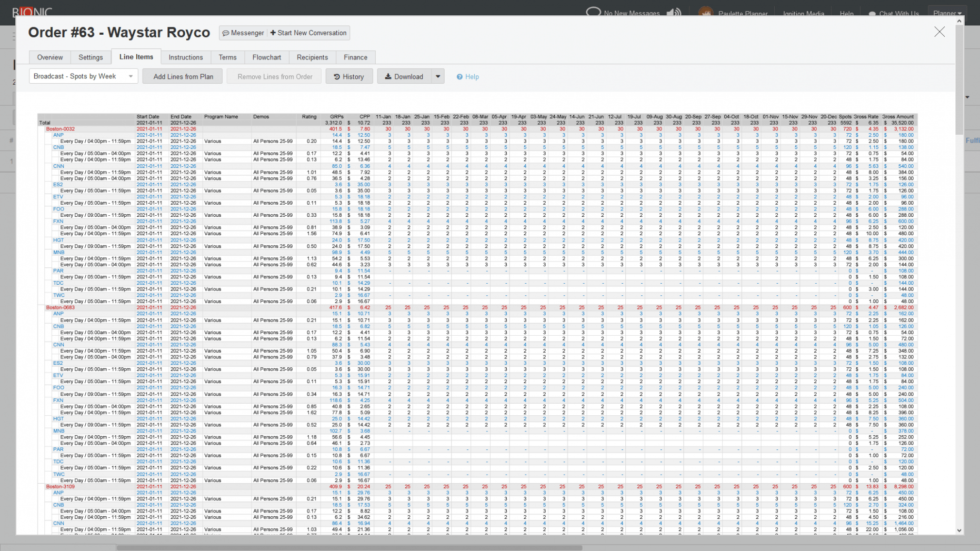Click the dialog vertical scrollbar up arrow
The width and height of the screenshot is (980, 551).
959,21
